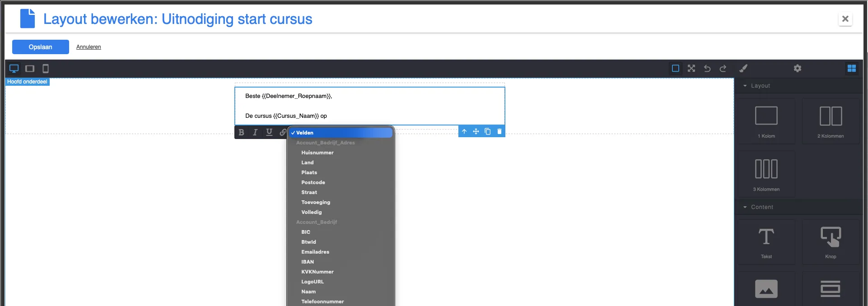This screenshot has height=306, width=868.
Task: Switch to mobile device preview
Action: tap(46, 69)
